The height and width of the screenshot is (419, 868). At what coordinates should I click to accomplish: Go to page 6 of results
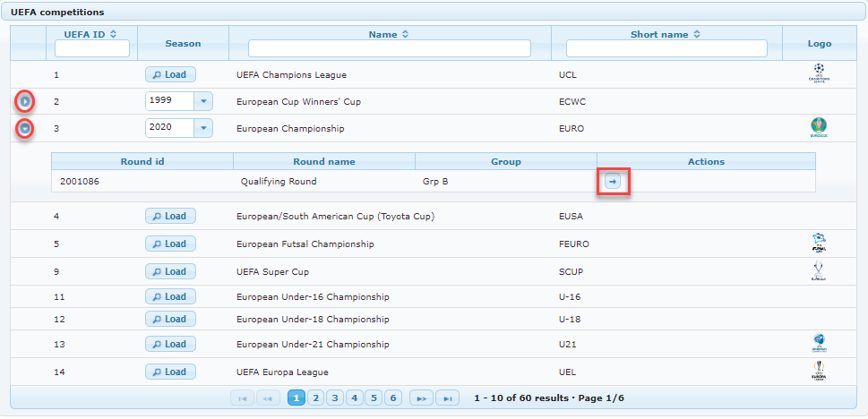coord(392,398)
